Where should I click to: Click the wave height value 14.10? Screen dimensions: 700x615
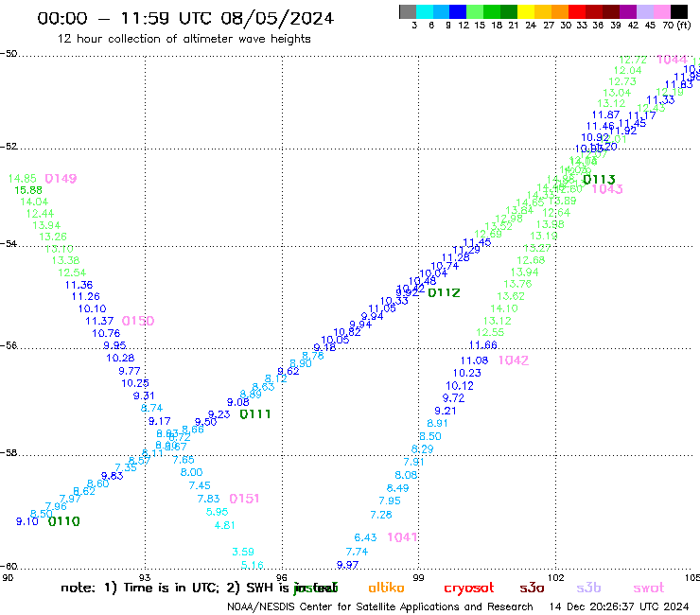click(x=504, y=308)
